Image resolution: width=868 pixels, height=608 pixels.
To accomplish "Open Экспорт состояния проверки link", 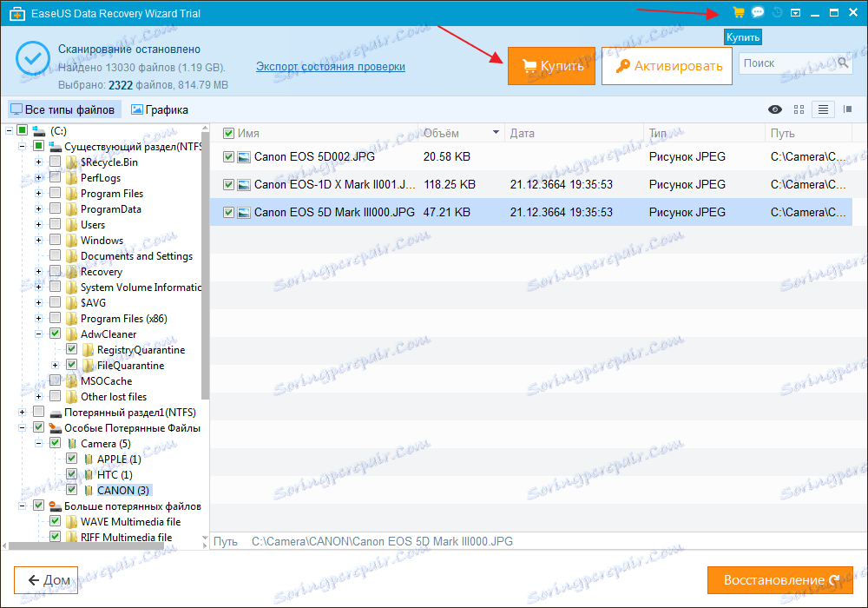I will [331, 67].
